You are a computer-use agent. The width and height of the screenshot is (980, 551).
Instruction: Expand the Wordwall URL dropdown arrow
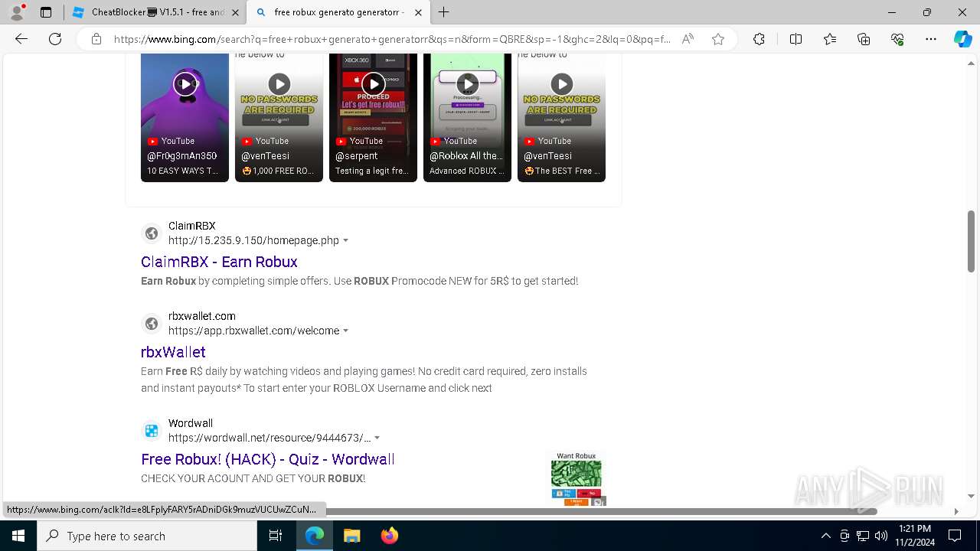377,438
